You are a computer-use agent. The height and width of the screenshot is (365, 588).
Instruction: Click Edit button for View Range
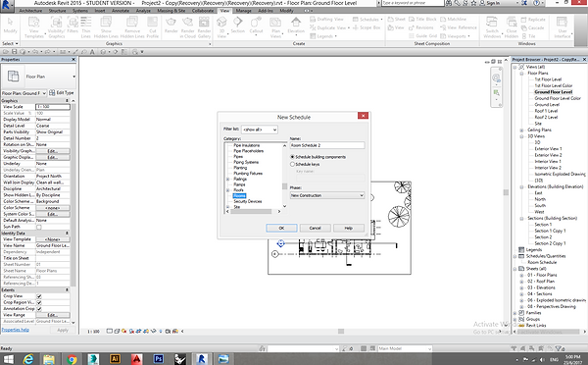click(x=53, y=315)
